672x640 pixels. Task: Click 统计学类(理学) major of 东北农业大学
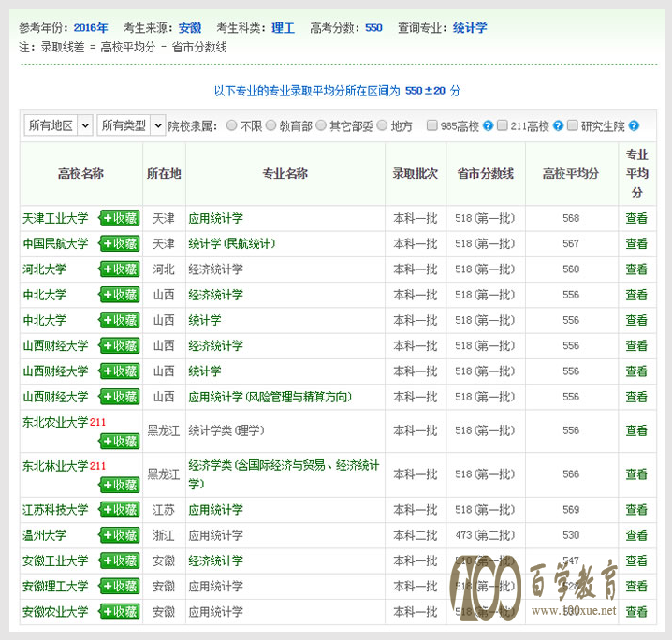(226, 430)
